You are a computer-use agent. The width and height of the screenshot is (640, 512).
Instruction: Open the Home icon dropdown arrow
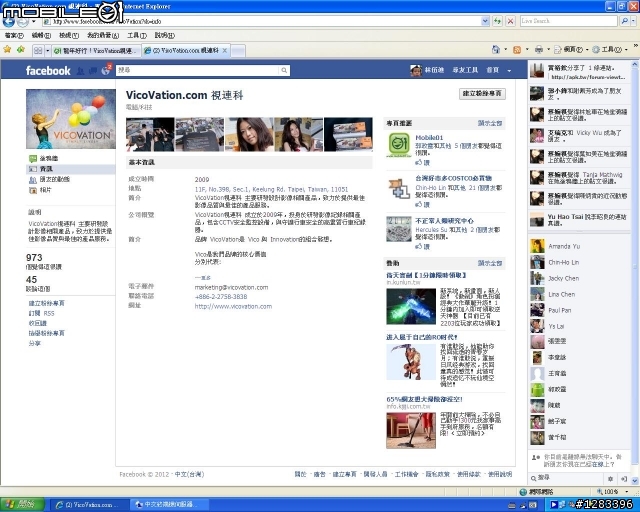point(505,50)
